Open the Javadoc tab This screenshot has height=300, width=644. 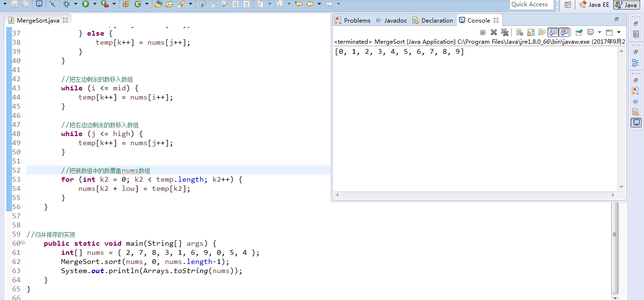point(391,20)
